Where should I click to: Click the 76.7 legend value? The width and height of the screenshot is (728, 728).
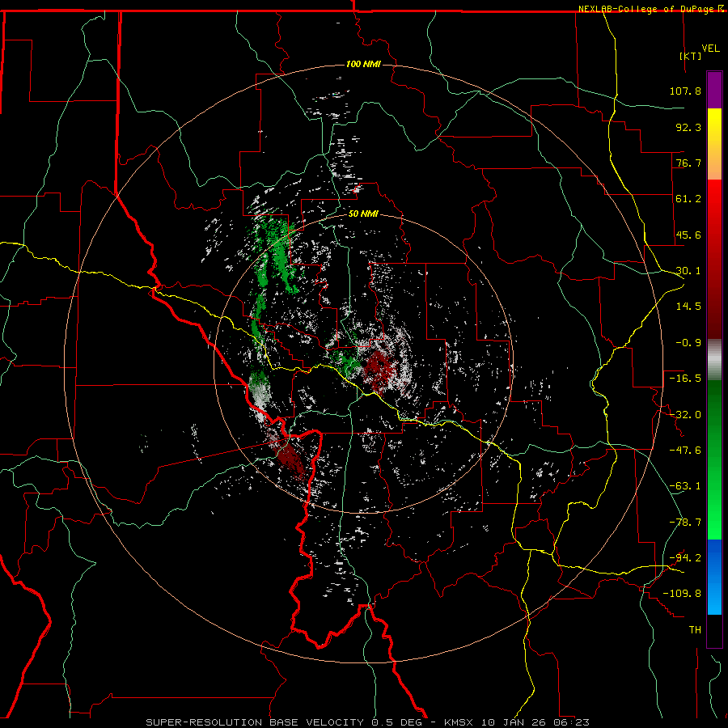pos(688,163)
